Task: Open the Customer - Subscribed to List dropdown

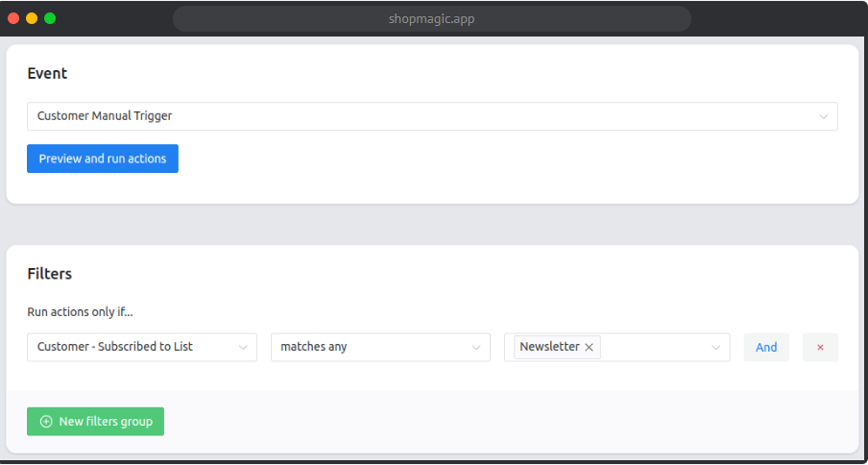Action: point(142,347)
